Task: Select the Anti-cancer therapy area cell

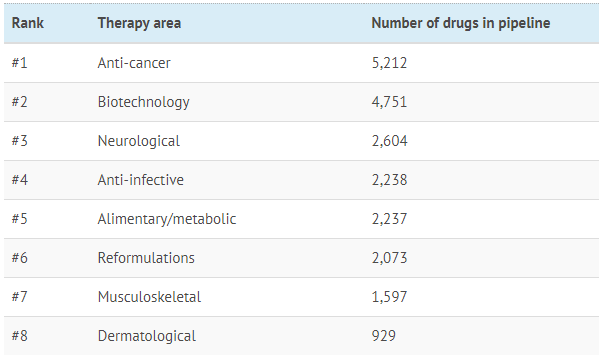Action: tap(134, 63)
